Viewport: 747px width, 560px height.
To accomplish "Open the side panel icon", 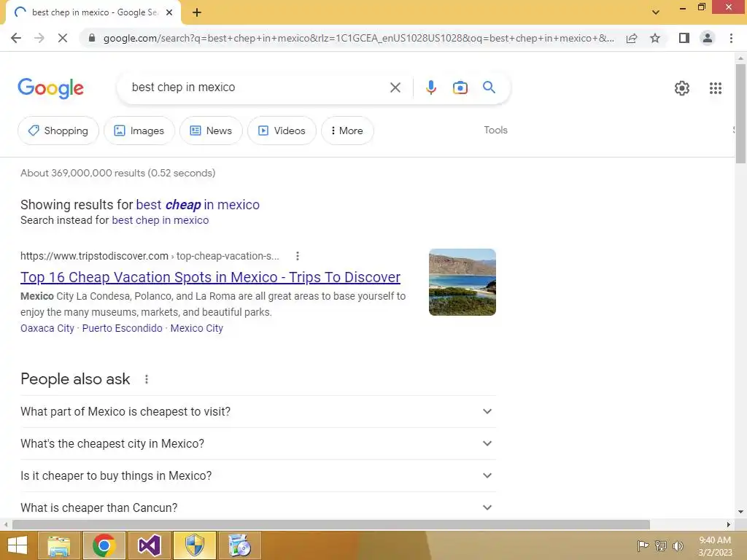I will 684,38.
